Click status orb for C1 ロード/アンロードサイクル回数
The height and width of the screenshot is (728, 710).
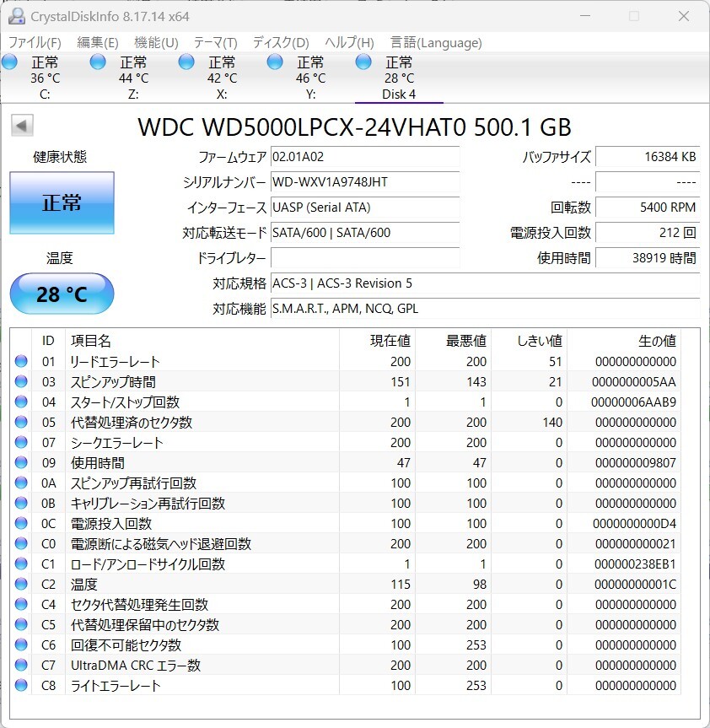pyautogui.click(x=21, y=564)
